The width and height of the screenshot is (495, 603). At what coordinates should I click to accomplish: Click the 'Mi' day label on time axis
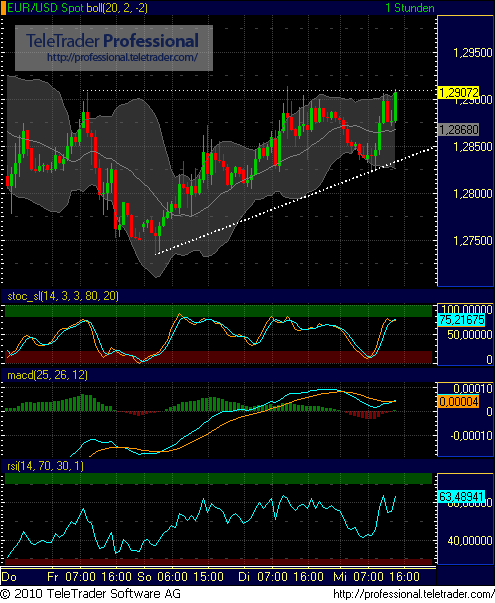[x=340, y=577]
